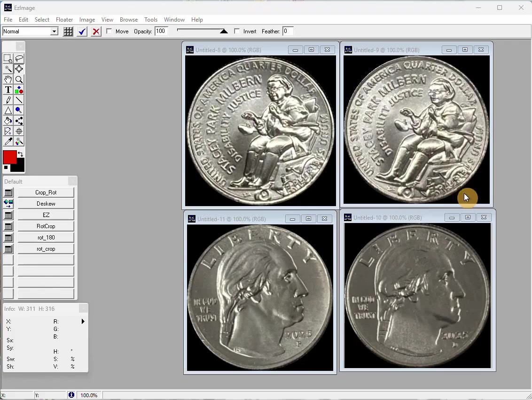Click the script icon beside EZ
Image resolution: width=532 pixels, height=400 pixels.
[x=8, y=215]
